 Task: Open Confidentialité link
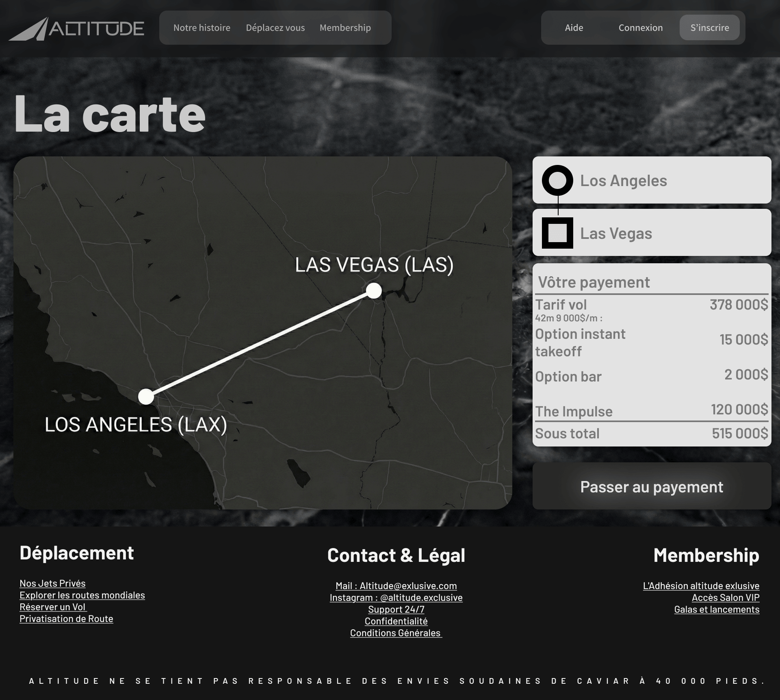pos(396,621)
